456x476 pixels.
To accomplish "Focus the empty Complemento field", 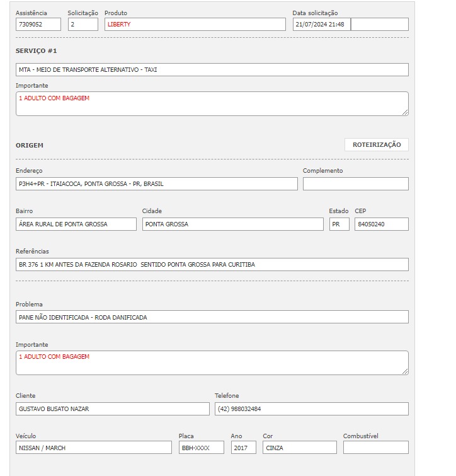I will coord(355,184).
